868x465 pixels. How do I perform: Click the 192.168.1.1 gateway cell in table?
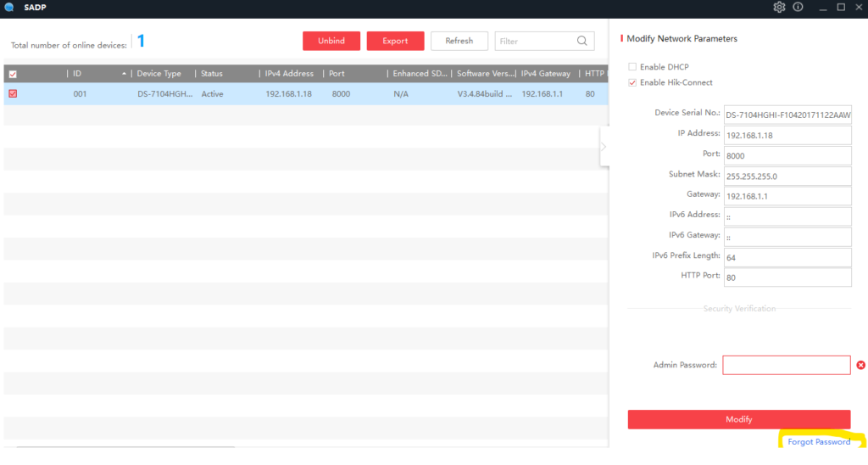[542, 94]
